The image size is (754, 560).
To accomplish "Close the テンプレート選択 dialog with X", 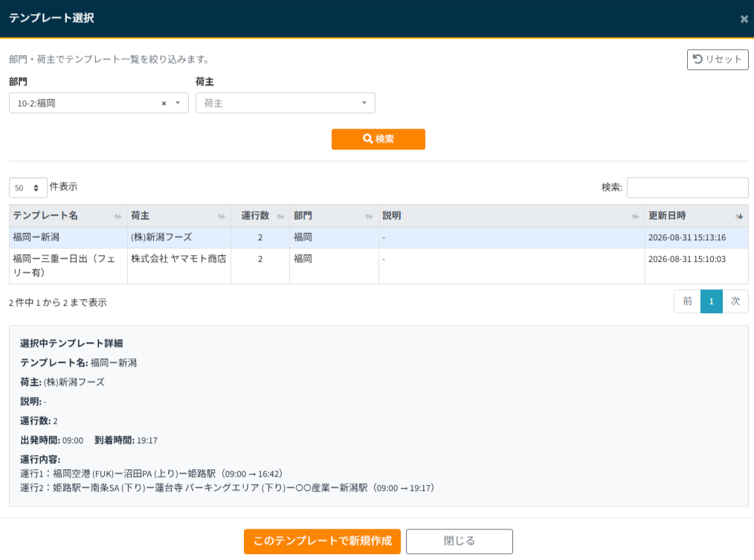I will coord(744,19).
